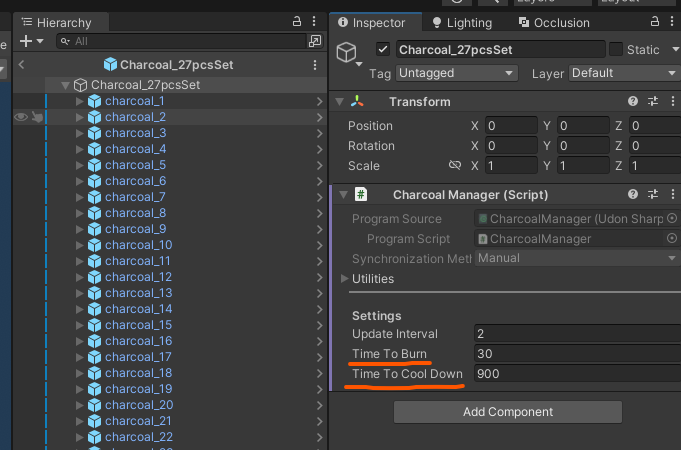Open Charcoal Manager help icon

click(633, 194)
